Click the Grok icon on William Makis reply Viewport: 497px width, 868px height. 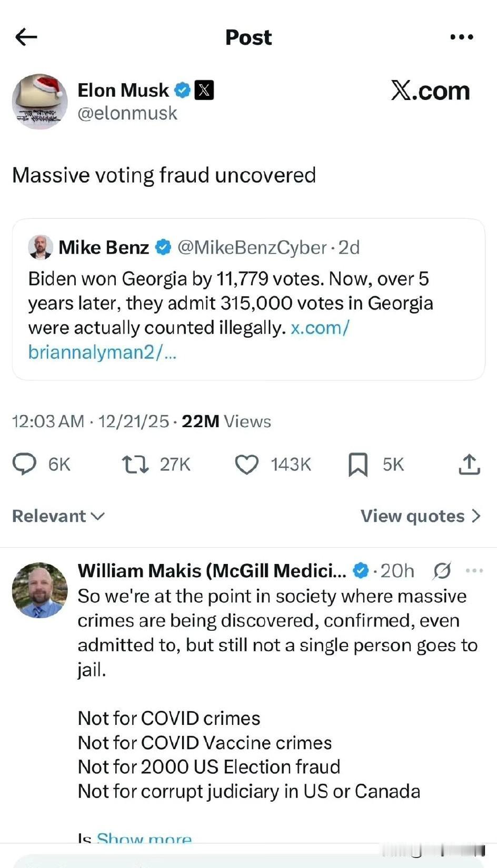point(442,571)
